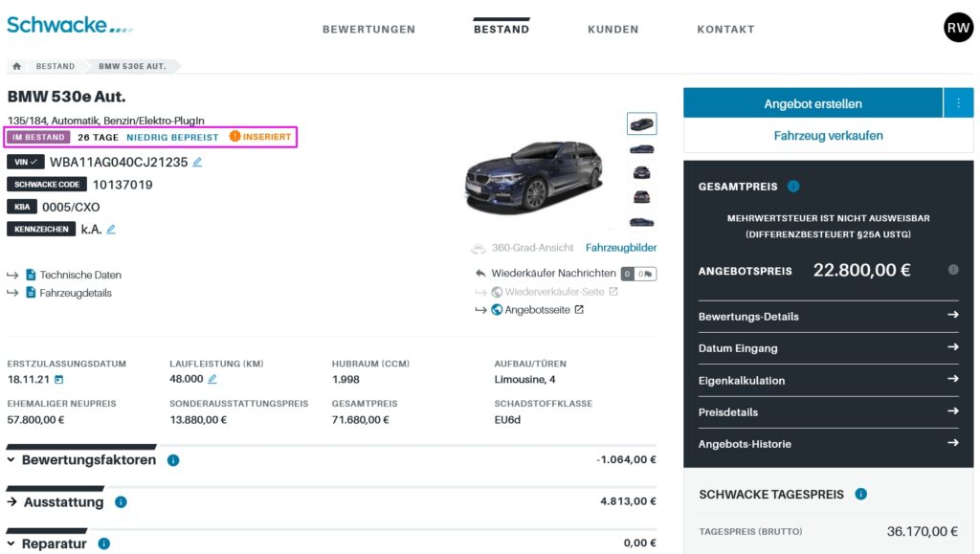980x554 pixels.
Task: Open the Fahrzeugdetails link
Action: click(x=76, y=293)
